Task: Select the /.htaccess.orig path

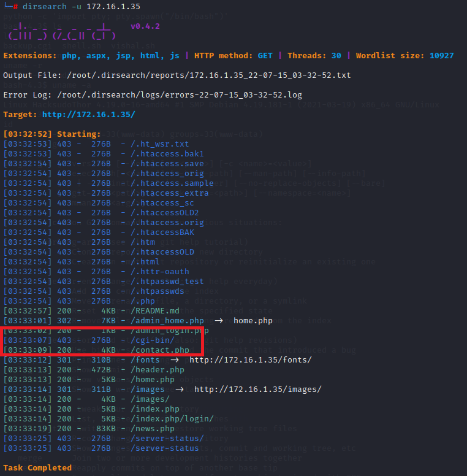Action: pos(167,223)
